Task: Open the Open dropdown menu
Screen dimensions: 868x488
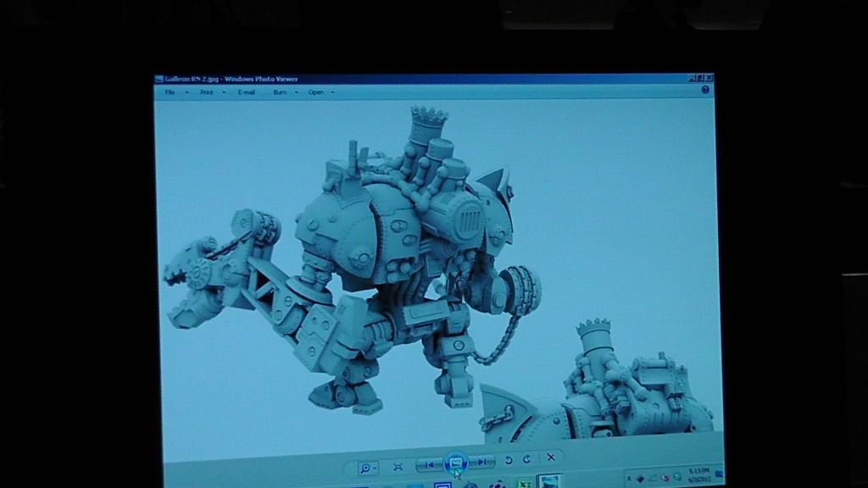Action: [316, 92]
